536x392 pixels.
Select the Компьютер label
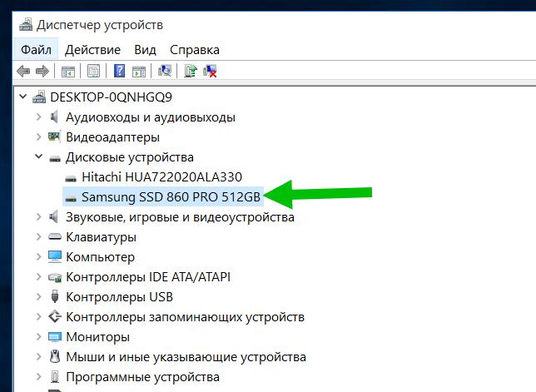100,257
